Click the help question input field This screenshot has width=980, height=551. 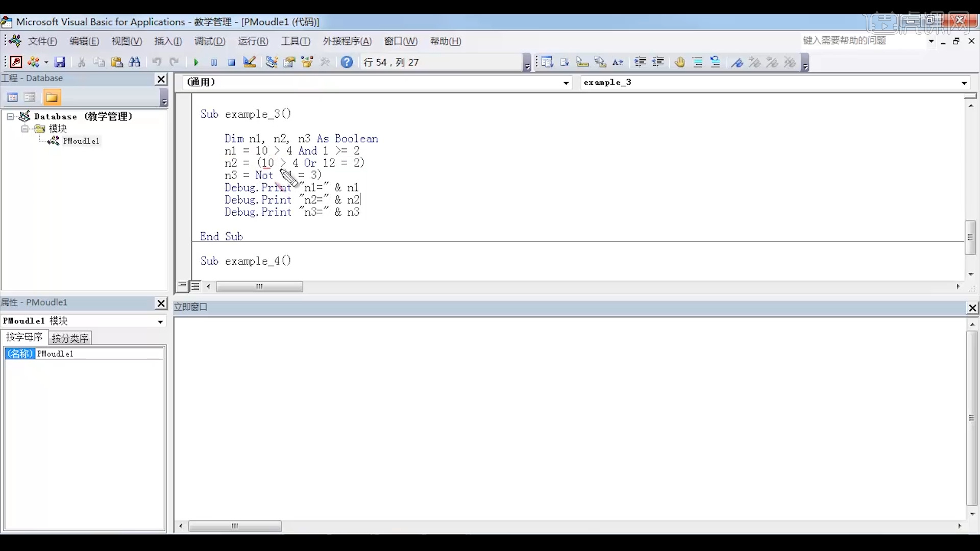pyautogui.click(x=863, y=41)
